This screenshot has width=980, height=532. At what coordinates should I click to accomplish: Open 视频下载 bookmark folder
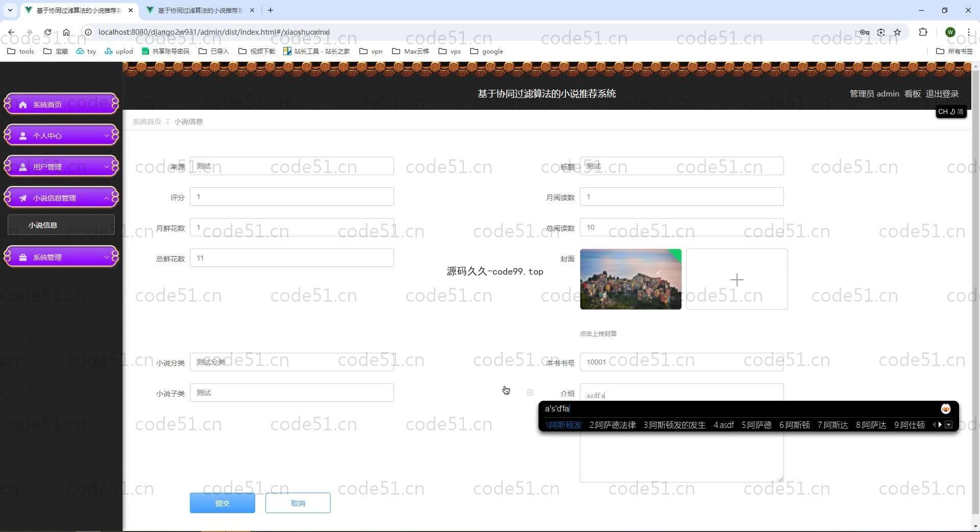point(257,51)
